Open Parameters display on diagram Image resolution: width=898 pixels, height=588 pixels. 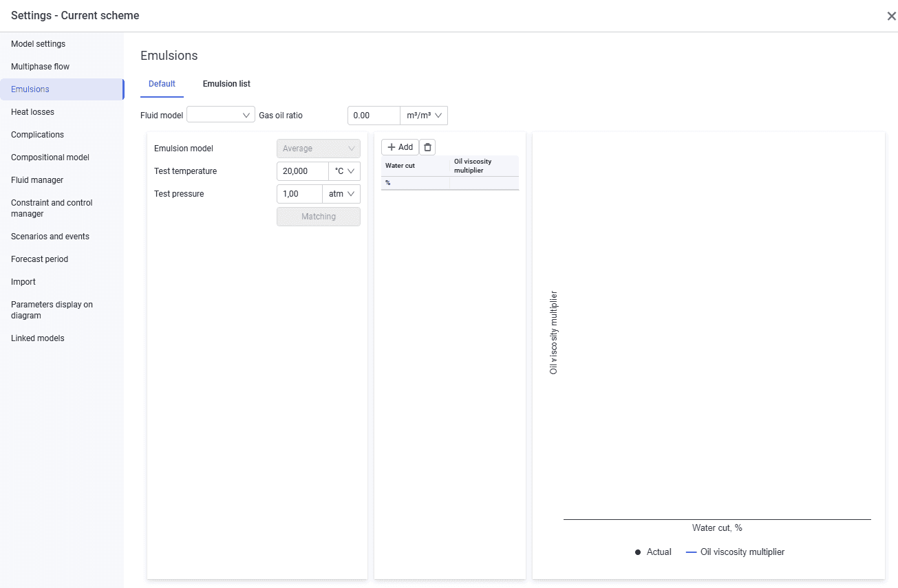click(62, 310)
